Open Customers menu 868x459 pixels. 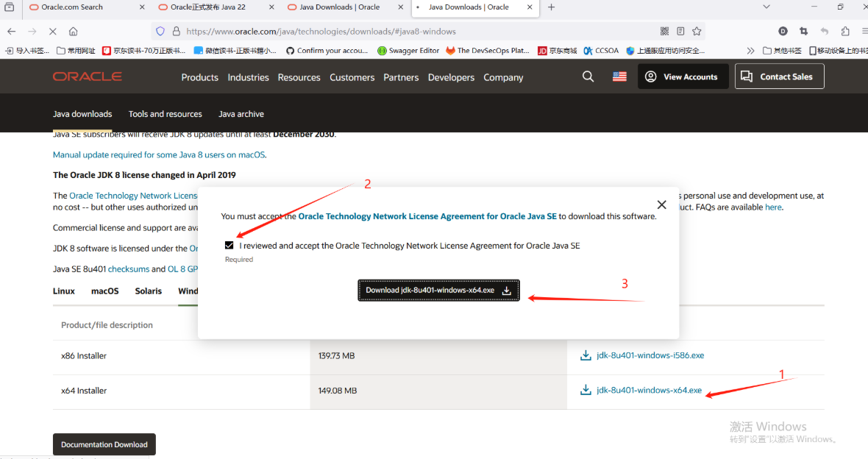(x=352, y=77)
